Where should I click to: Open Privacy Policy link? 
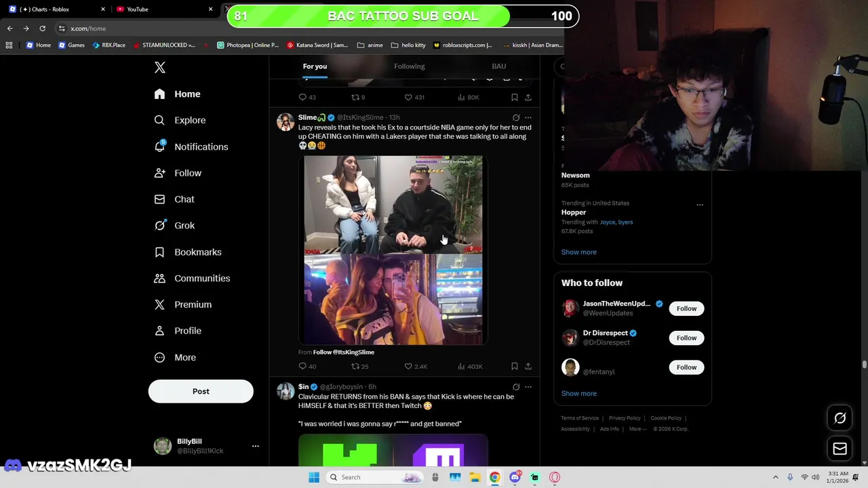point(625,418)
